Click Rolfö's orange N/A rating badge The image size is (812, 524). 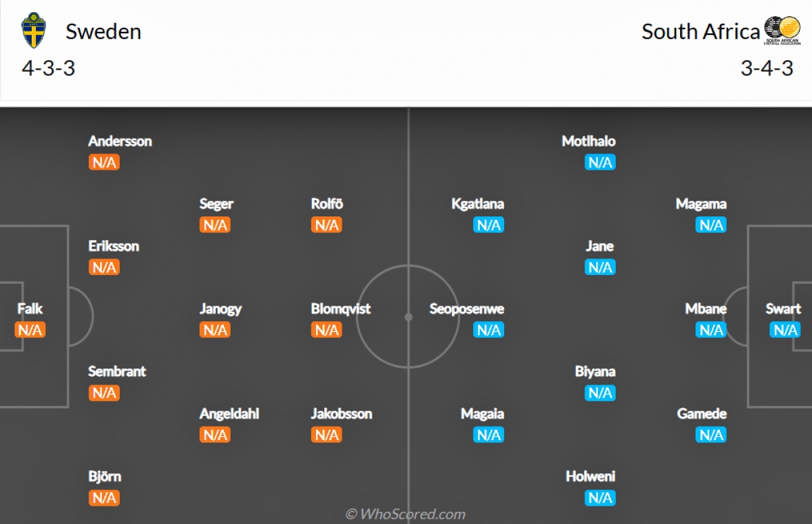327,225
